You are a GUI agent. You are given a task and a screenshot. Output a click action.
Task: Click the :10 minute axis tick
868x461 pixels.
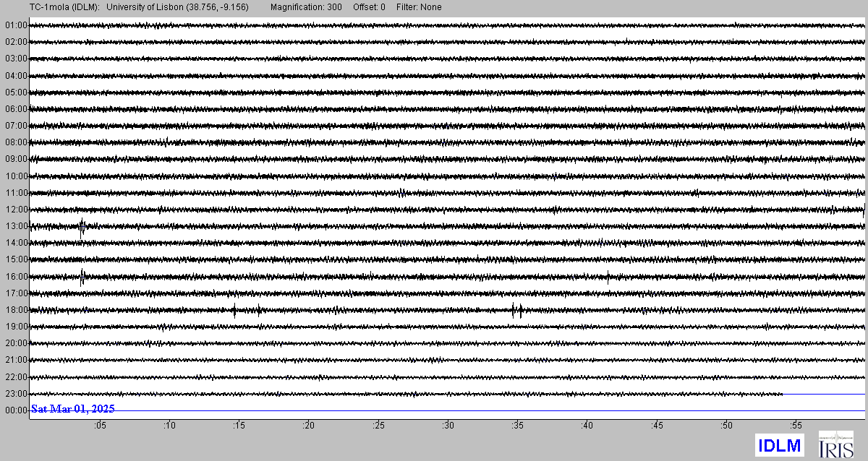[169, 426]
